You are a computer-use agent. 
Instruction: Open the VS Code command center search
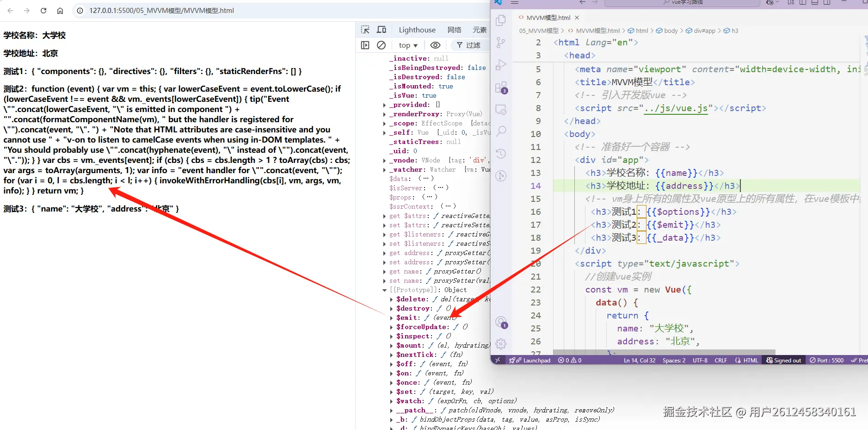pos(682,2)
